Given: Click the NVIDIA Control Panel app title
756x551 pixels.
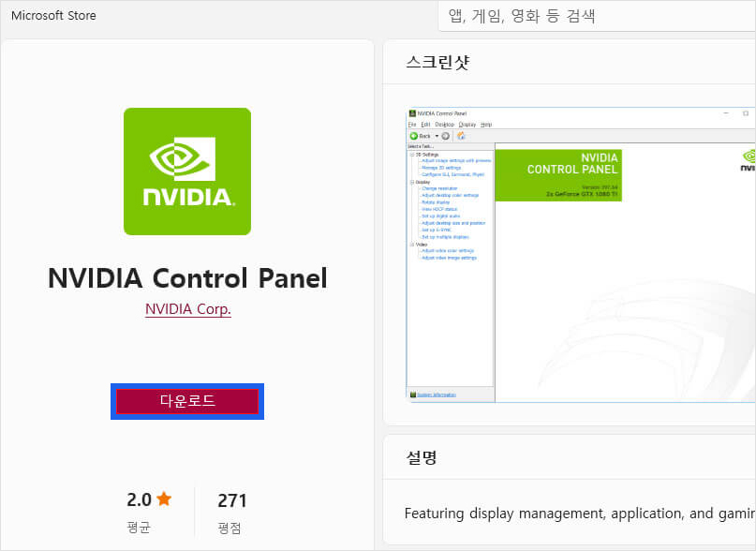Looking at the screenshot, I should pos(187,278).
